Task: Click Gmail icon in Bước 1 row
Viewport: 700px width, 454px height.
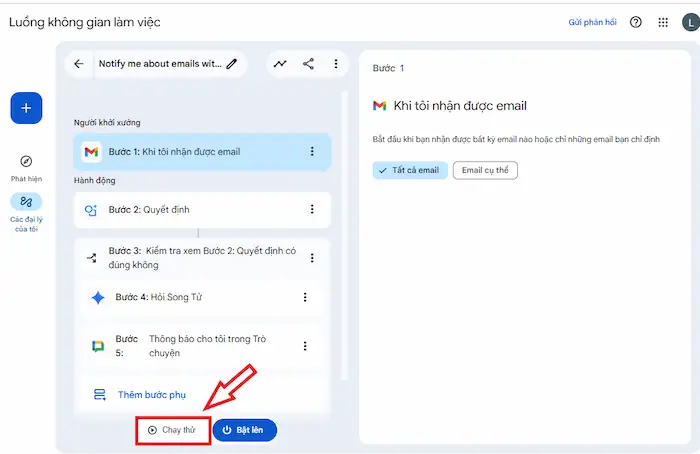Action: tap(91, 152)
